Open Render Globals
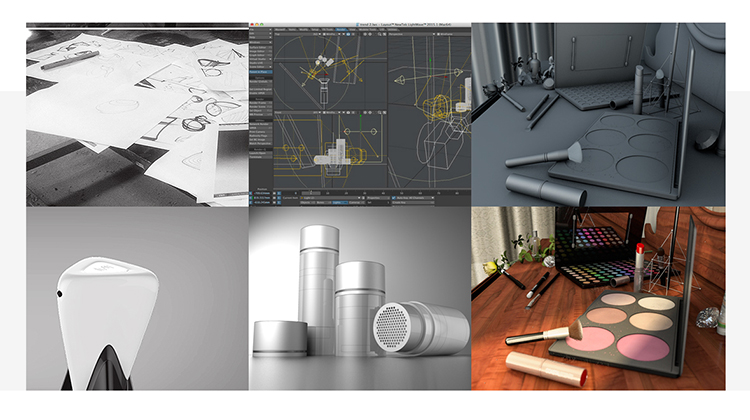 tap(260, 81)
